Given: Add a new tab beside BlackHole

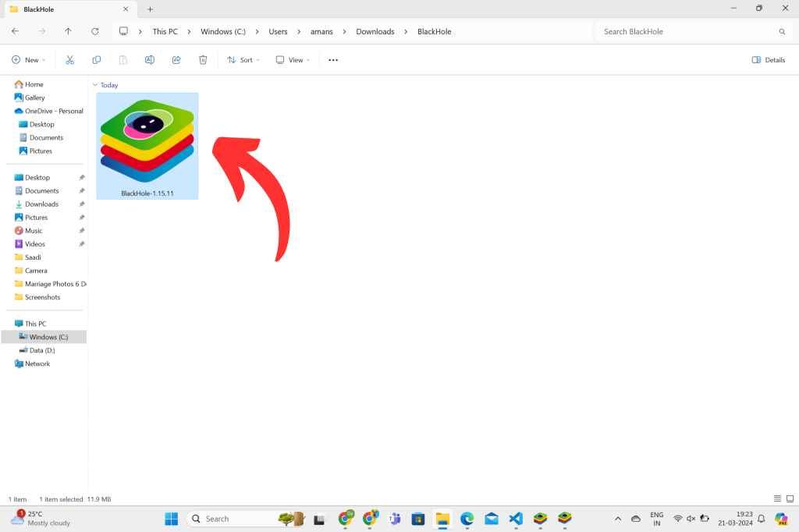Looking at the screenshot, I should pyautogui.click(x=151, y=9).
